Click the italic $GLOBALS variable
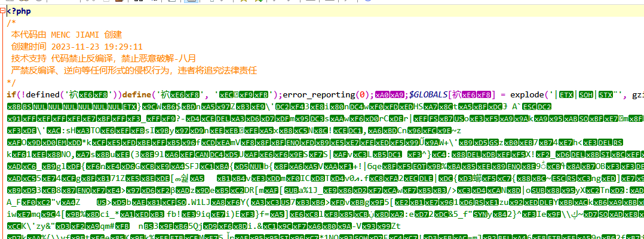644x239 pixels. [428, 95]
